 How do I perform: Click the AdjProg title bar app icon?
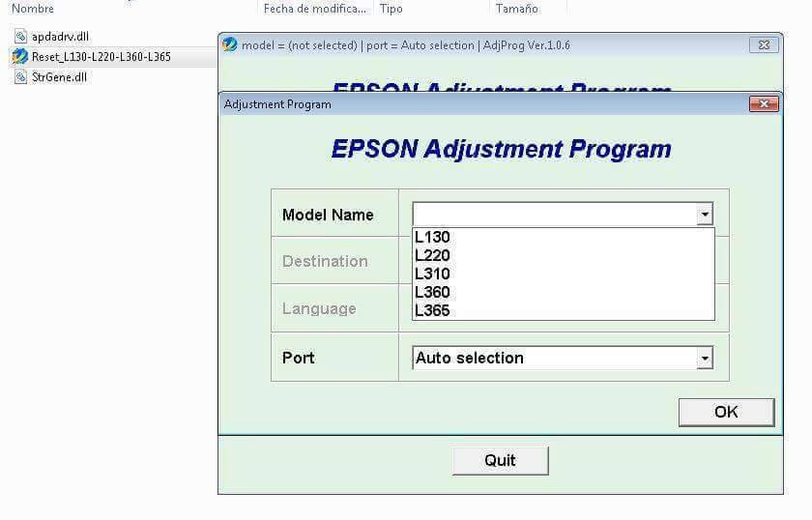(x=230, y=44)
